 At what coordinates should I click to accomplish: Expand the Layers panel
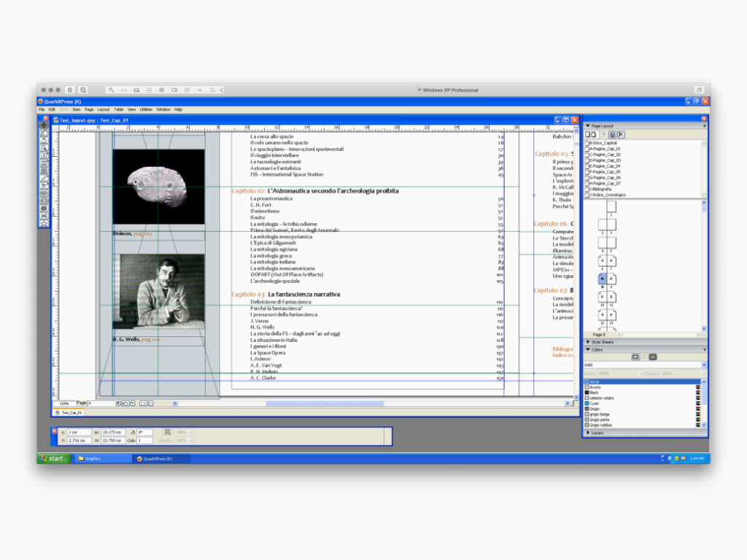click(x=588, y=433)
